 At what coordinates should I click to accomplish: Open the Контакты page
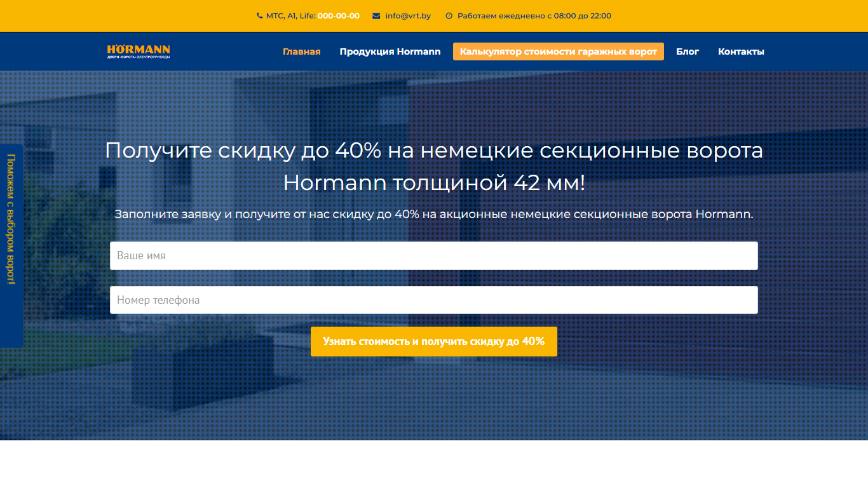coord(741,51)
